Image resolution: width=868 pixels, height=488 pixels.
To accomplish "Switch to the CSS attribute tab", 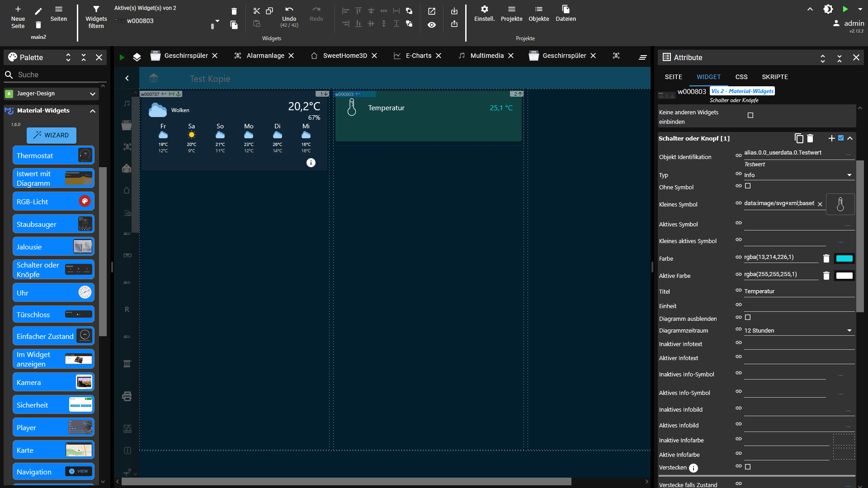I will pyautogui.click(x=741, y=77).
